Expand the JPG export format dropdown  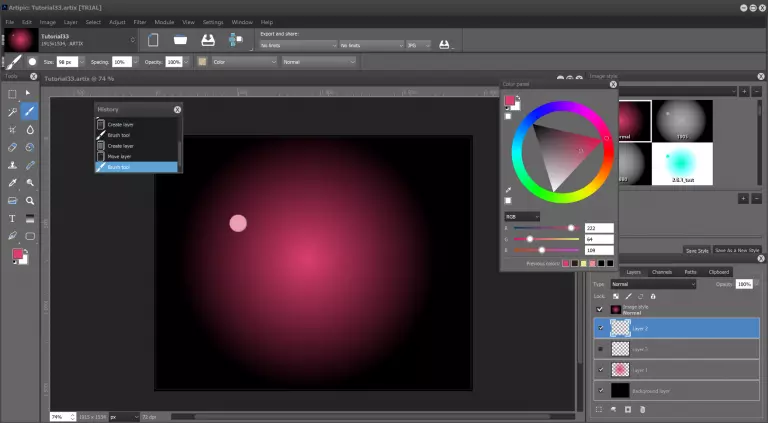418,45
